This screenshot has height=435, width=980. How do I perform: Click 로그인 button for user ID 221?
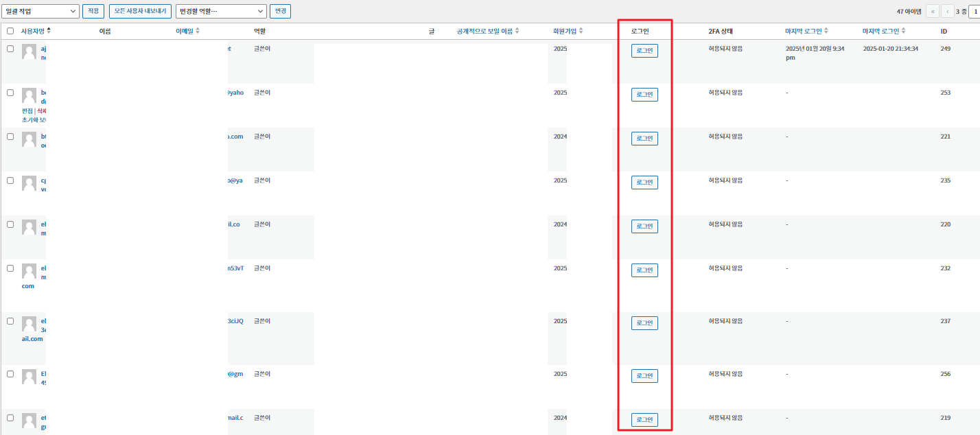[x=644, y=138]
